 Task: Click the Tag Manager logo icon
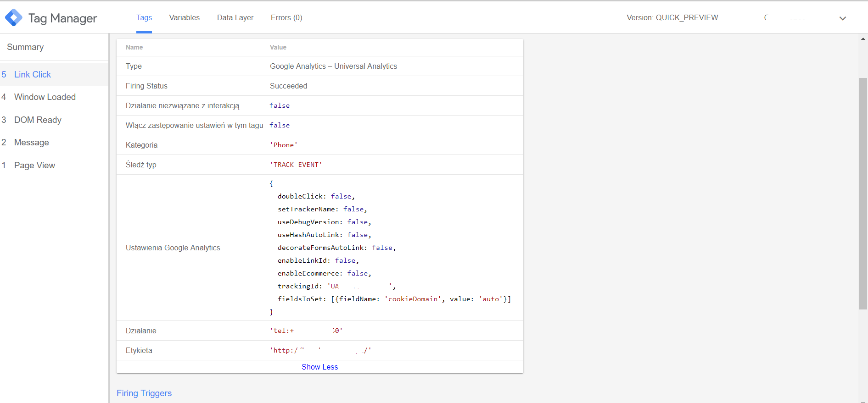click(14, 17)
